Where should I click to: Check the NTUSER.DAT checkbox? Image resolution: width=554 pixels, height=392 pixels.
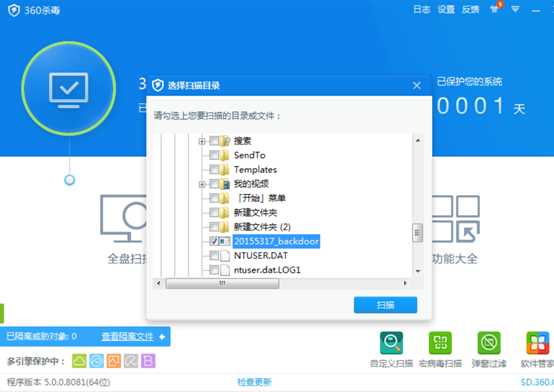[x=214, y=256]
